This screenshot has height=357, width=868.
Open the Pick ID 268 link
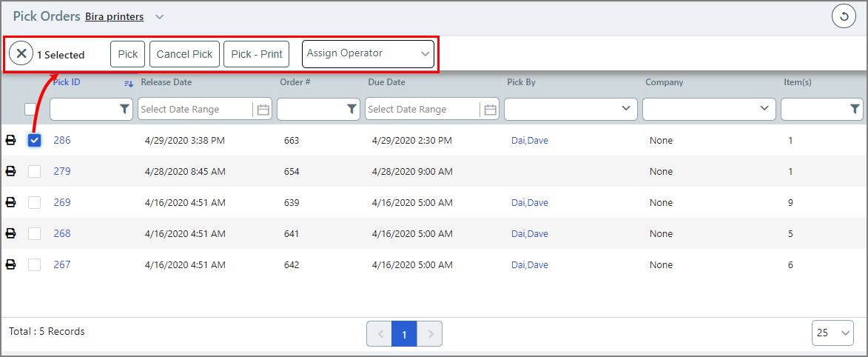62,233
